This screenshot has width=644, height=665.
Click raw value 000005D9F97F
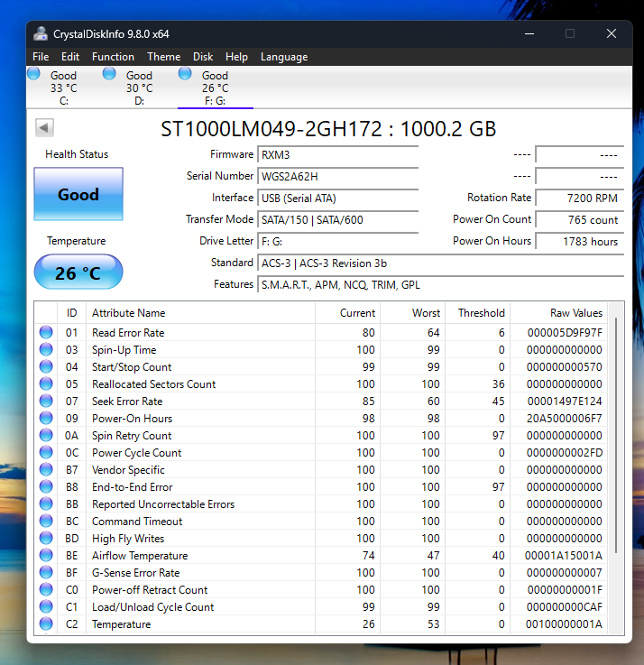[565, 333]
